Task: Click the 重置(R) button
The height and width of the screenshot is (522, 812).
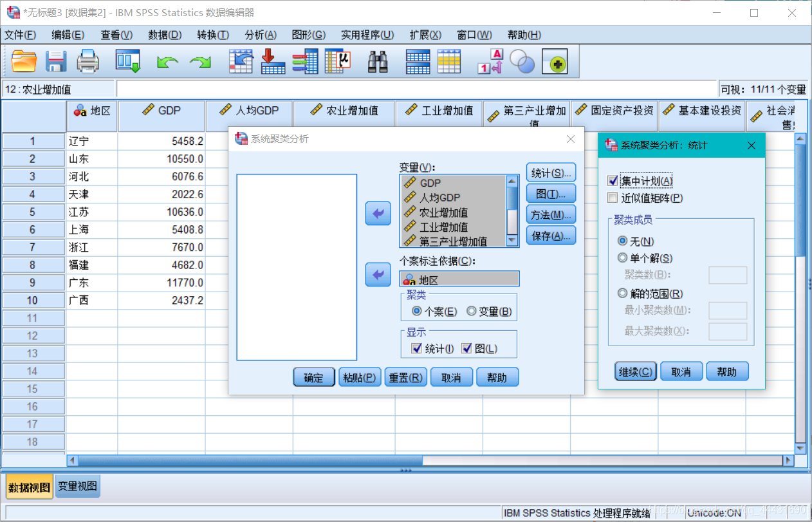Action: tap(406, 377)
